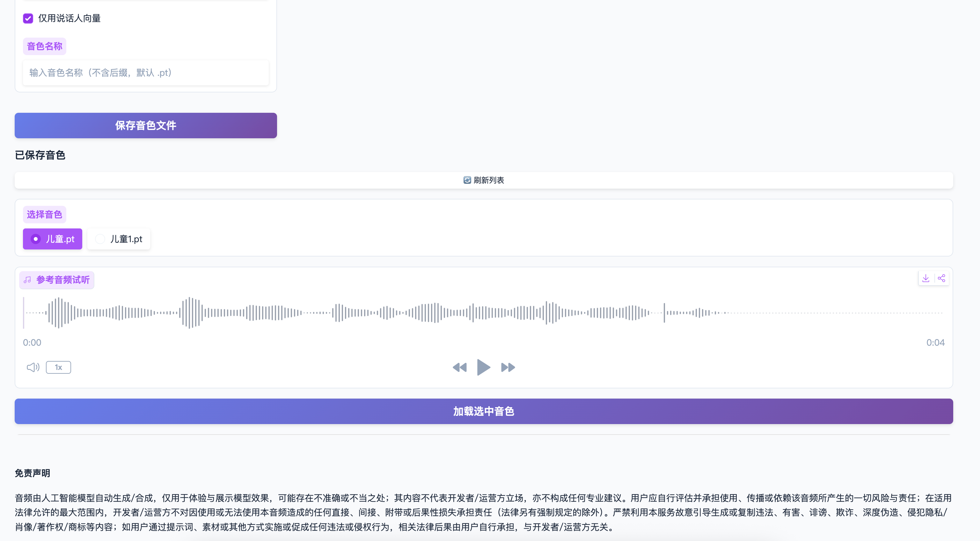Click the share audio icon

coord(941,278)
